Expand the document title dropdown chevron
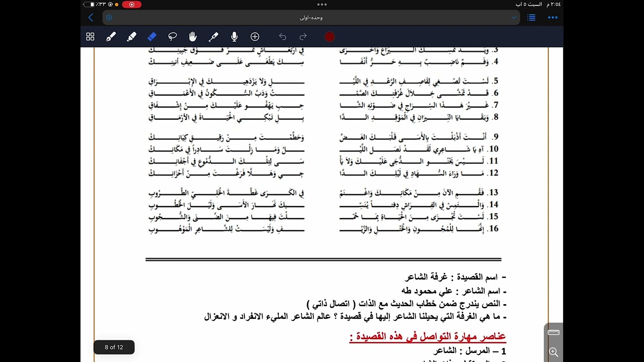 (x=514, y=18)
